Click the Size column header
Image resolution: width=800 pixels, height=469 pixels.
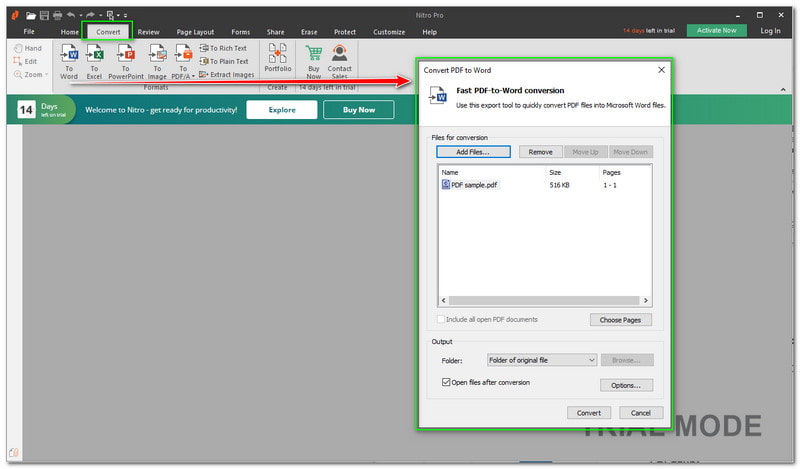click(555, 172)
